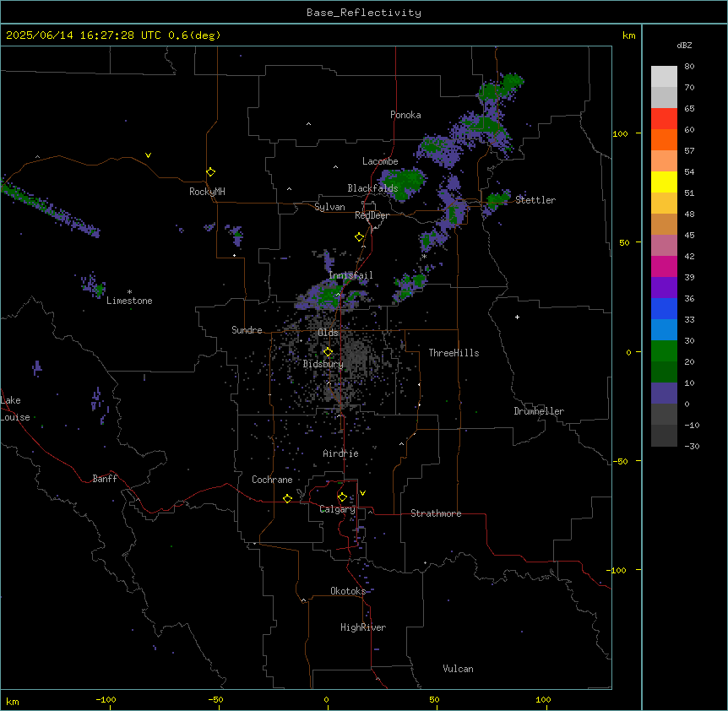Click the Drumheller label
Image resolution: width=728 pixels, height=711 pixels.
(539, 411)
